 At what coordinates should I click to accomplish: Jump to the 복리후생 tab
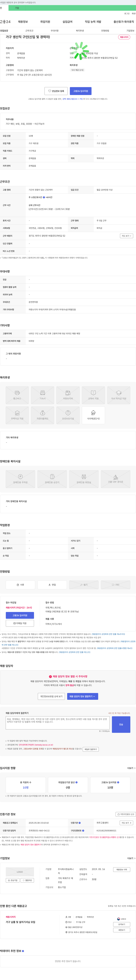tap(80, 31)
